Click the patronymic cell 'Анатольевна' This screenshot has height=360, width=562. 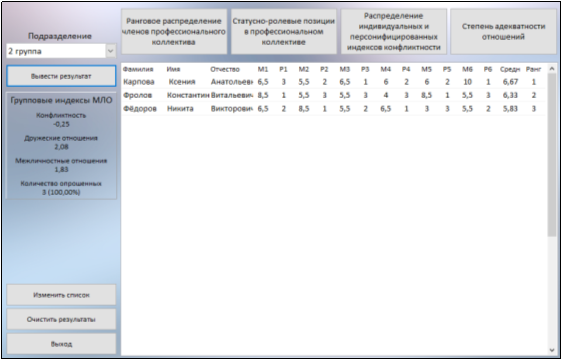coord(232,82)
